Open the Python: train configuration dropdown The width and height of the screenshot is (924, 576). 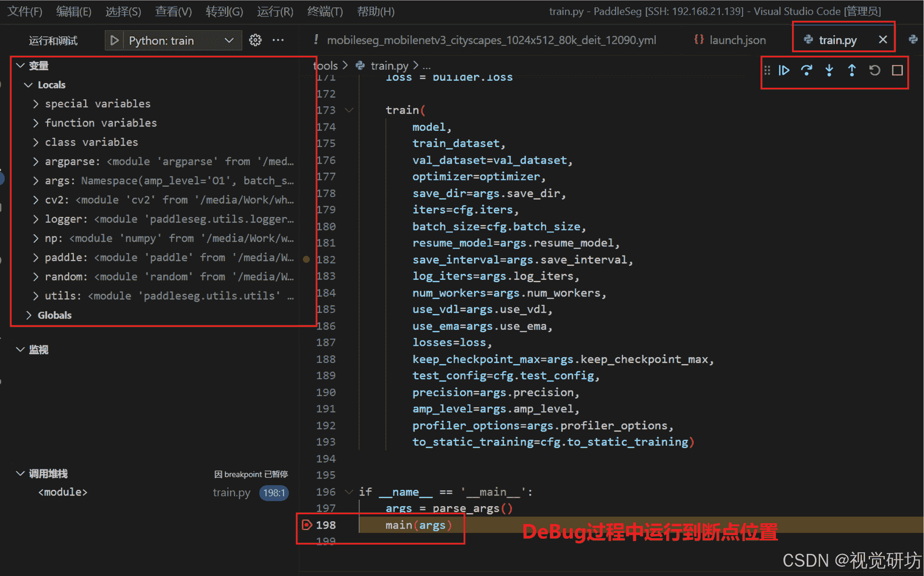click(x=229, y=40)
